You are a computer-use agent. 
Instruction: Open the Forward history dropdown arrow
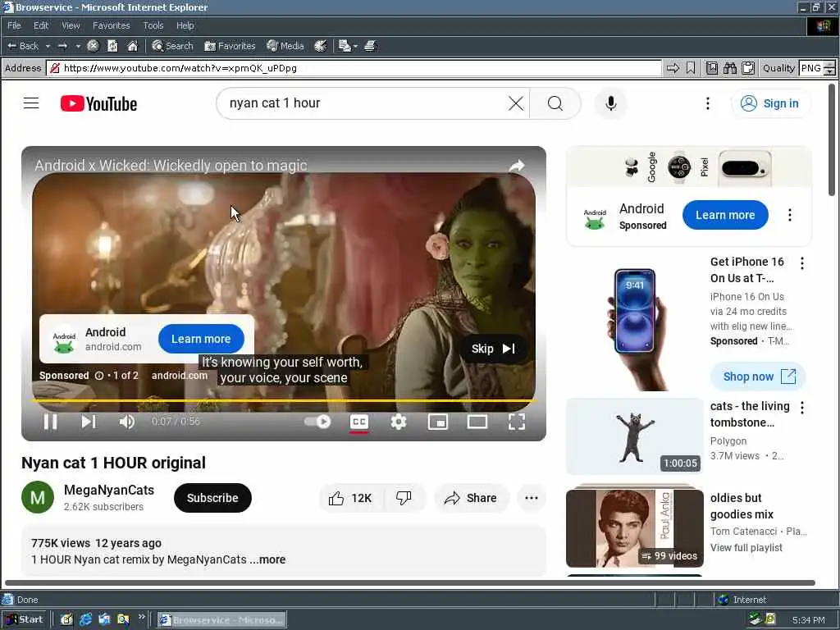click(x=78, y=46)
